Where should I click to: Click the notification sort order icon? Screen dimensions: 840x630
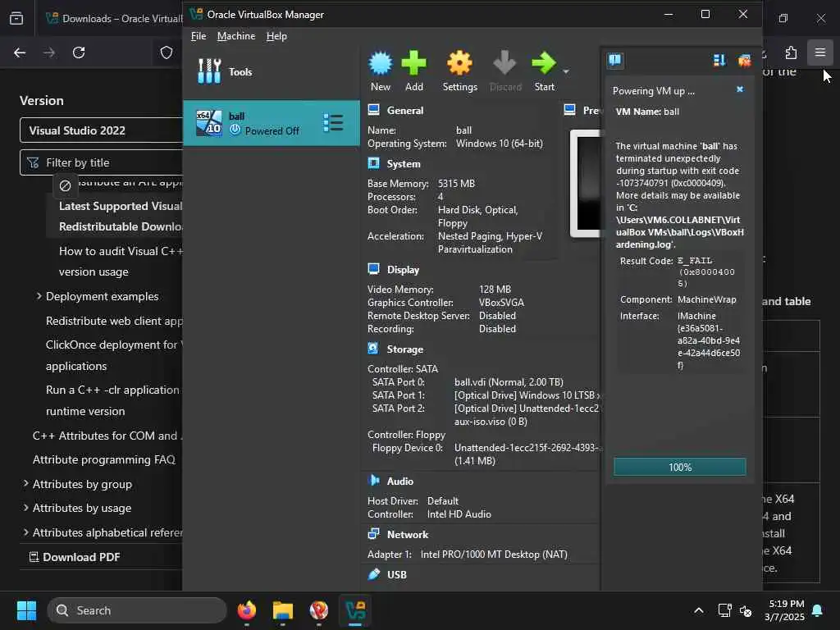719,61
